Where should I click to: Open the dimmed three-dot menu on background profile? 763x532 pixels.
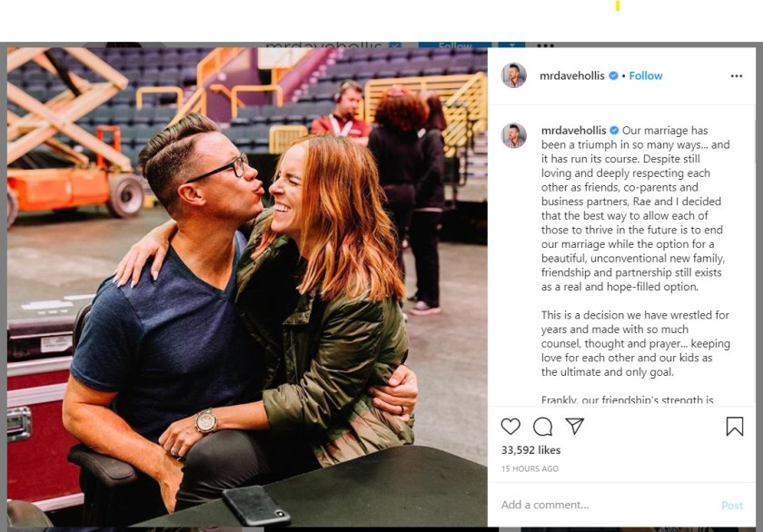click(x=545, y=44)
